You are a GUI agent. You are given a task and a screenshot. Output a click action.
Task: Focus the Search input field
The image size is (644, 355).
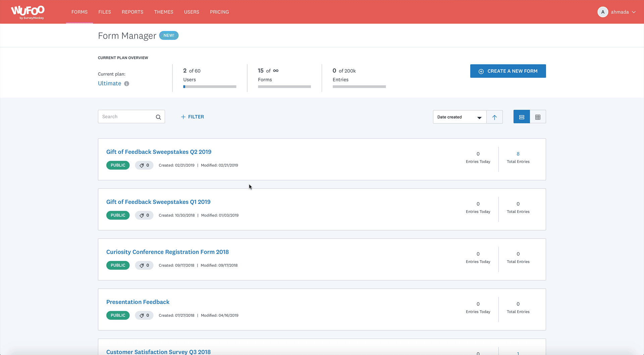click(x=127, y=117)
